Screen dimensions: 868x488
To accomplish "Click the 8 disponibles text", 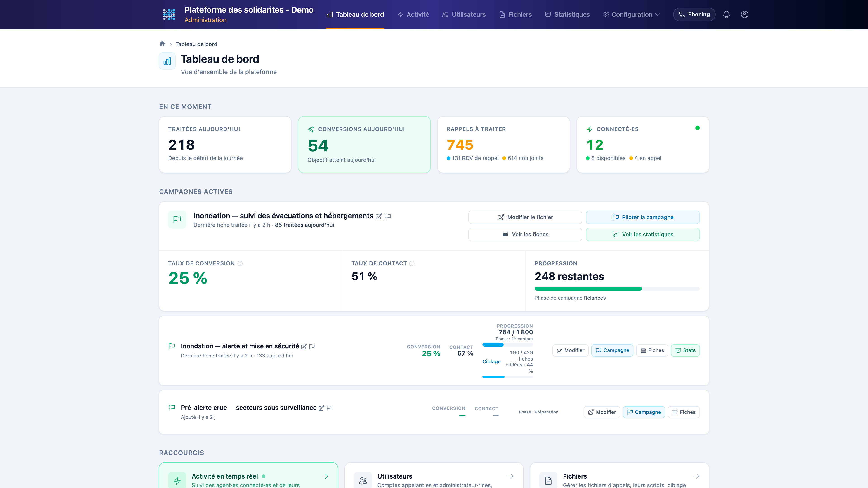I will 608,158.
